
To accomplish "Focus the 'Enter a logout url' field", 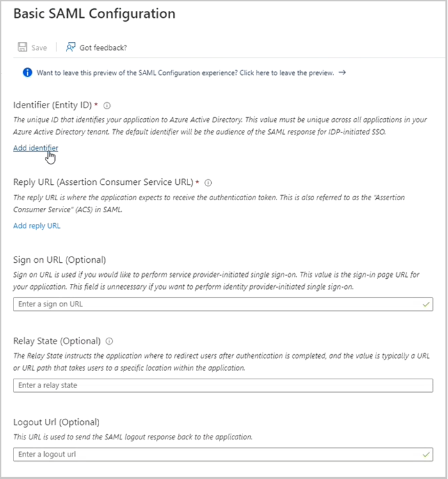I will pyautogui.click(x=218, y=455).
